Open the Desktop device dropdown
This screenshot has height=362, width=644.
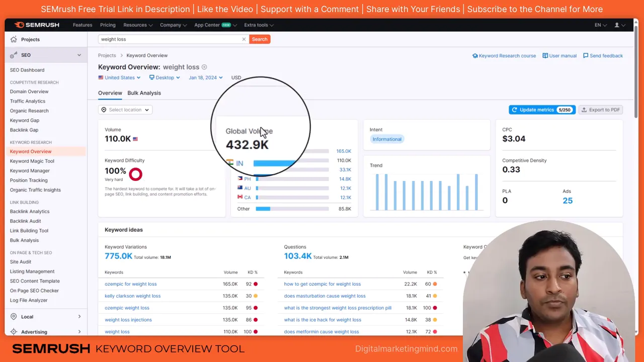[165, 77]
